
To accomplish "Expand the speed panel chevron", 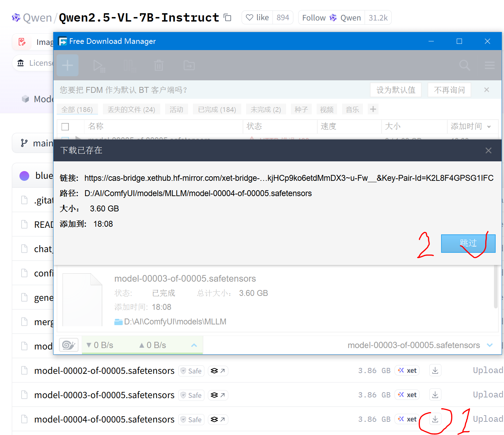I will (x=194, y=345).
